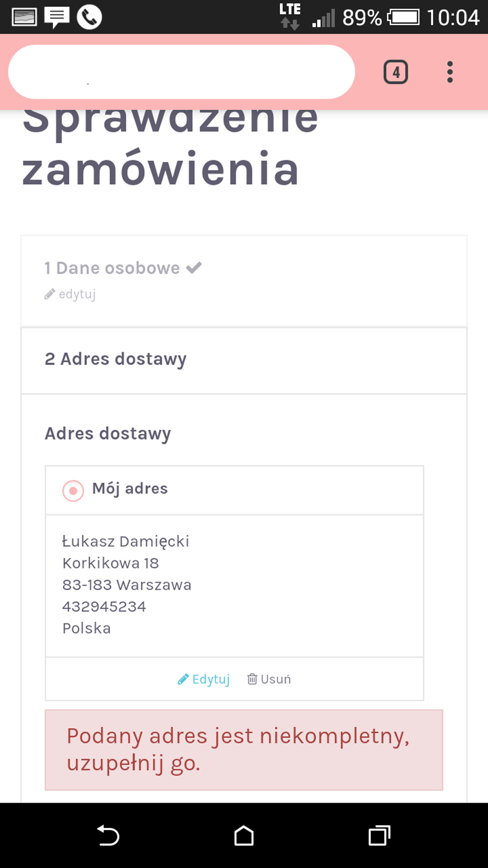Tap the trash icon next to Usuń
Screen dimensions: 488x868
252,679
